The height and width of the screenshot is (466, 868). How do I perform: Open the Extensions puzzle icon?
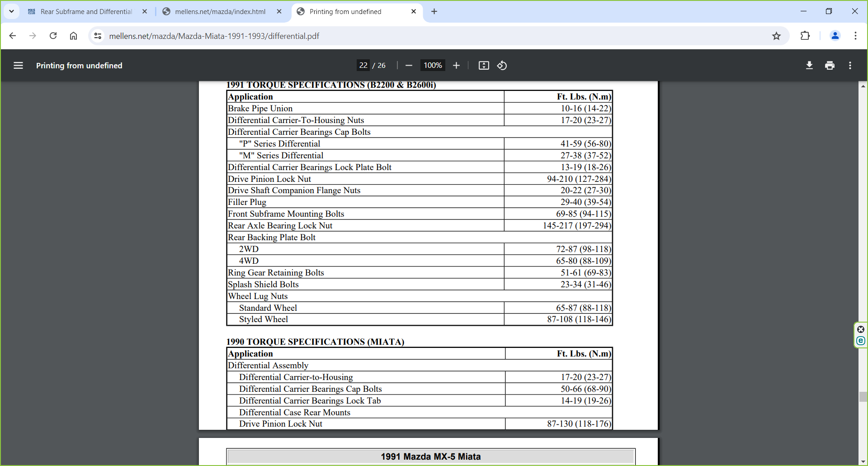(805, 36)
